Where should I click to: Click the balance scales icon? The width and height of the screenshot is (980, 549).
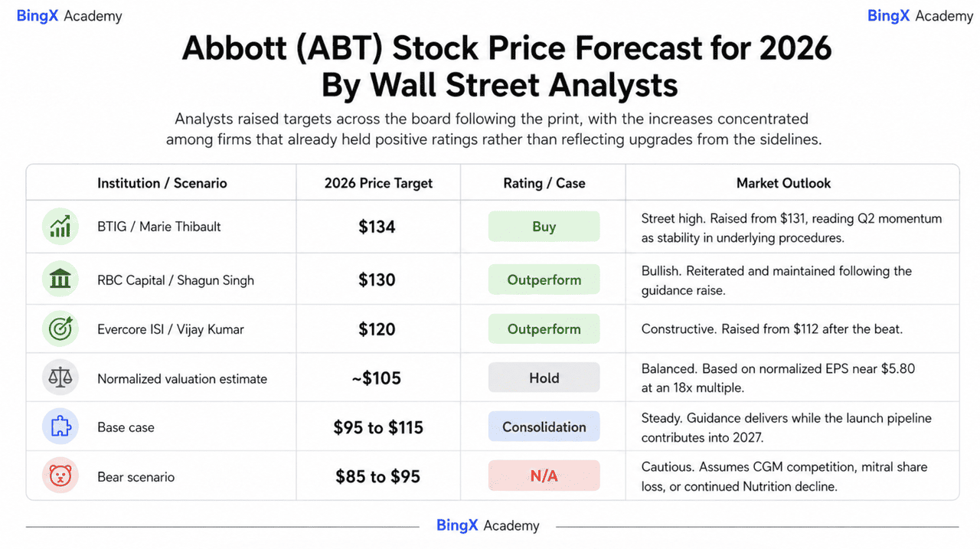[60, 378]
